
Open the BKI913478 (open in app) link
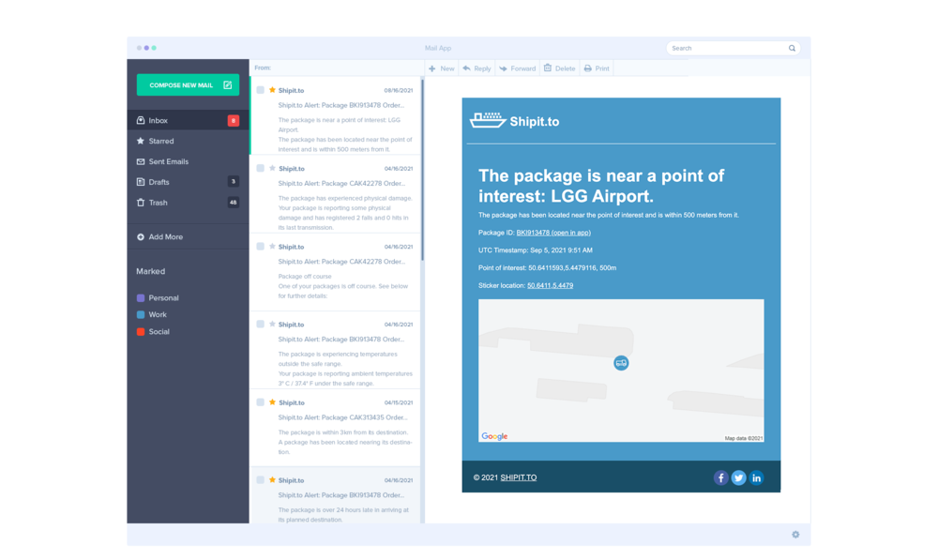click(553, 233)
